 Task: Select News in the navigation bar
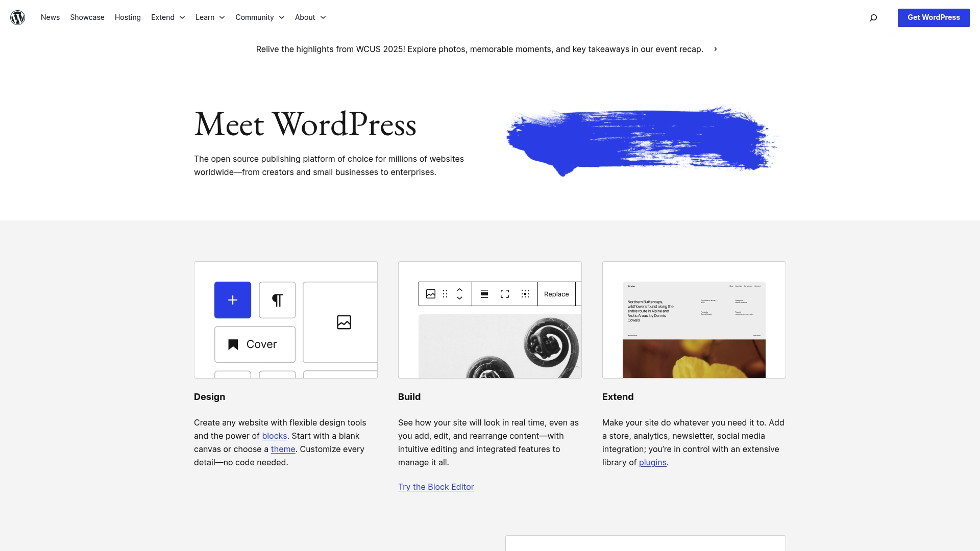tap(50, 17)
